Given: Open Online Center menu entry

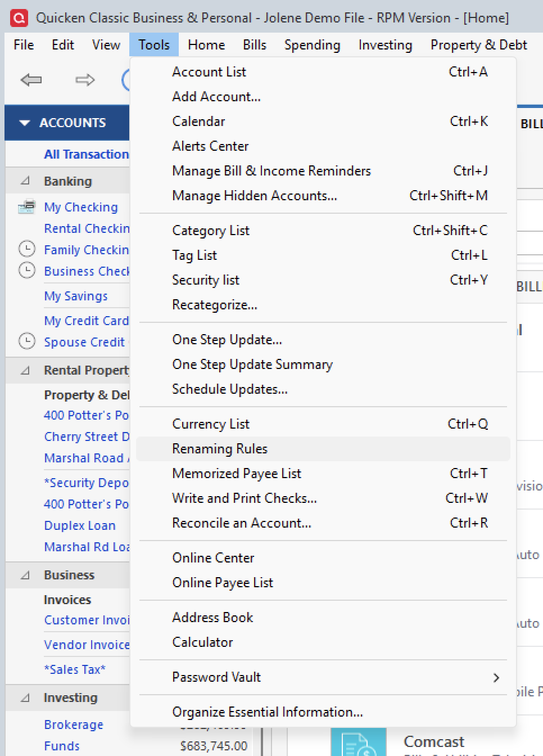Looking at the screenshot, I should coord(323,558).
